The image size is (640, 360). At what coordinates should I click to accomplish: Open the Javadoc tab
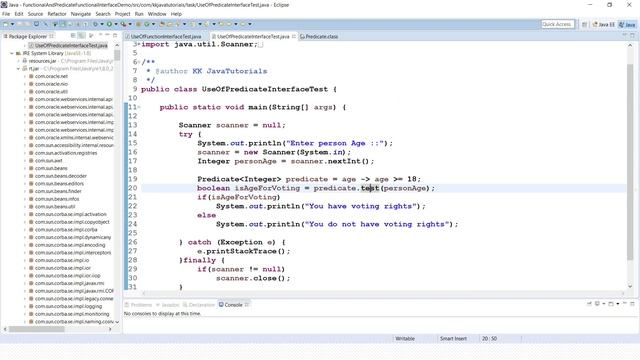pos(168,305)
